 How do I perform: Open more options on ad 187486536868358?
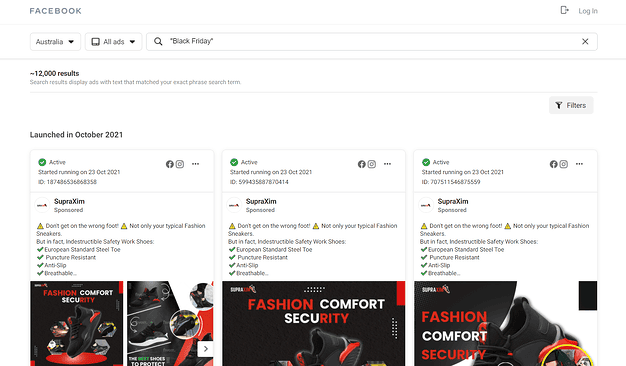(195, 164)
